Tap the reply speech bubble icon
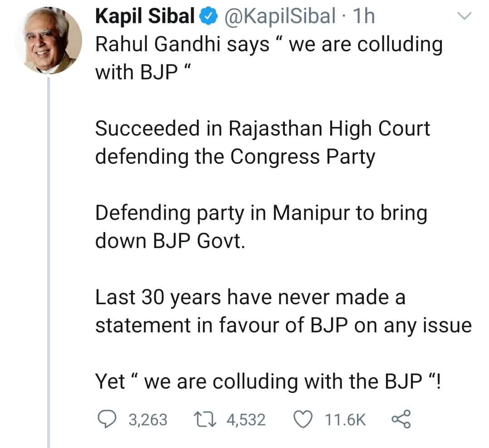489x448 pixels. click(x=108, y=419)
